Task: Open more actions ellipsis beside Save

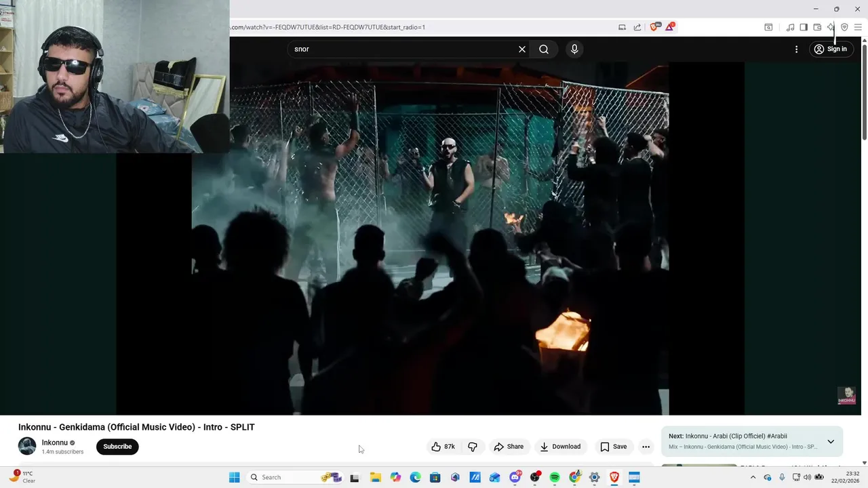Action: click(646, 447)
